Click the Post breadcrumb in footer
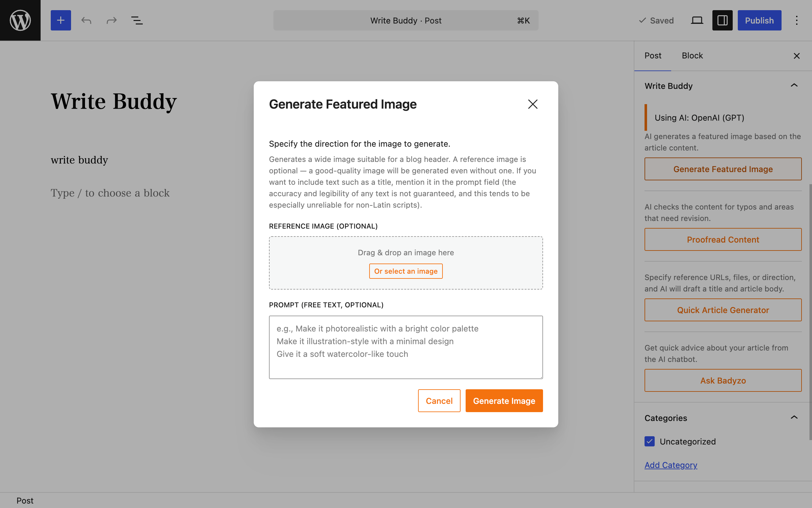 click(x=25, y=501)
